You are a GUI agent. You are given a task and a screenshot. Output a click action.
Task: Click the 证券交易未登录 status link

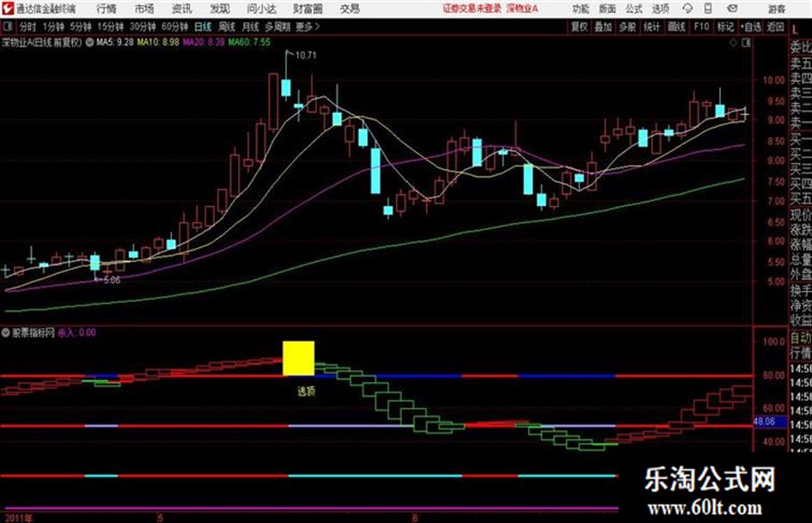point(473,9)
